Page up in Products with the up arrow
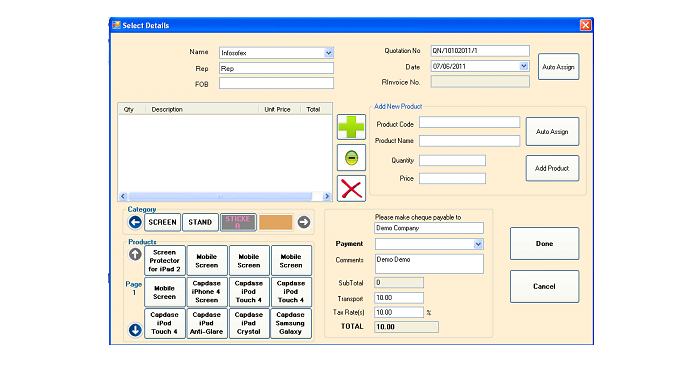This screenshot has width=700, height=371. click(135, 254)
